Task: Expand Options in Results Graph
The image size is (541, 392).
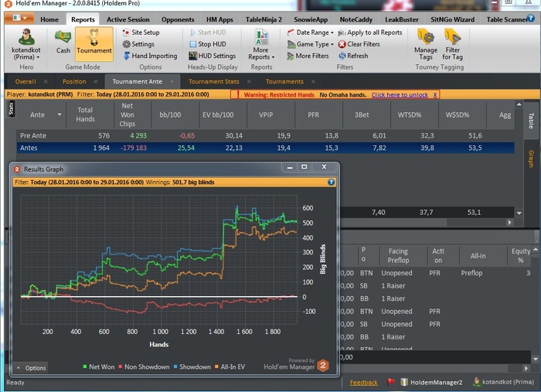Action: point(31,368)
